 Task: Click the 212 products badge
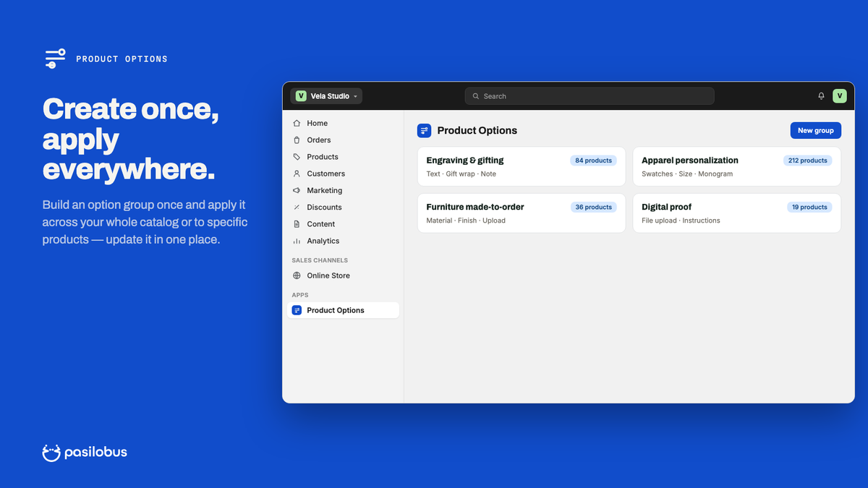pyautogui.click(x=807, y=160)
